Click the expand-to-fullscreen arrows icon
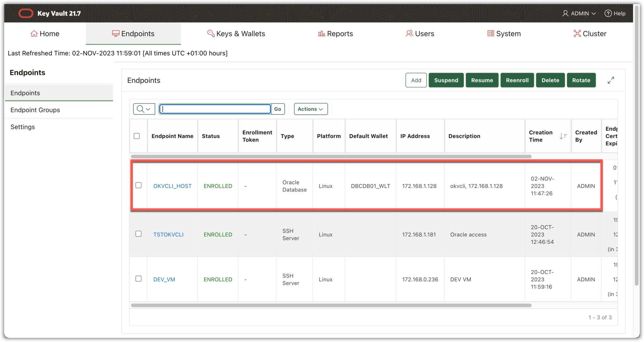The image size is (644, 342). [611, 80]
